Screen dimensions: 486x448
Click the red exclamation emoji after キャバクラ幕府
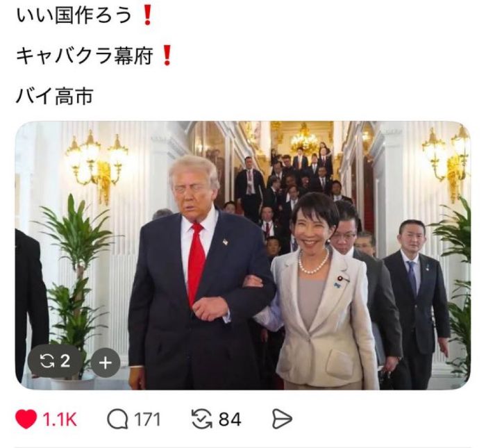click(x=167, y=56)
